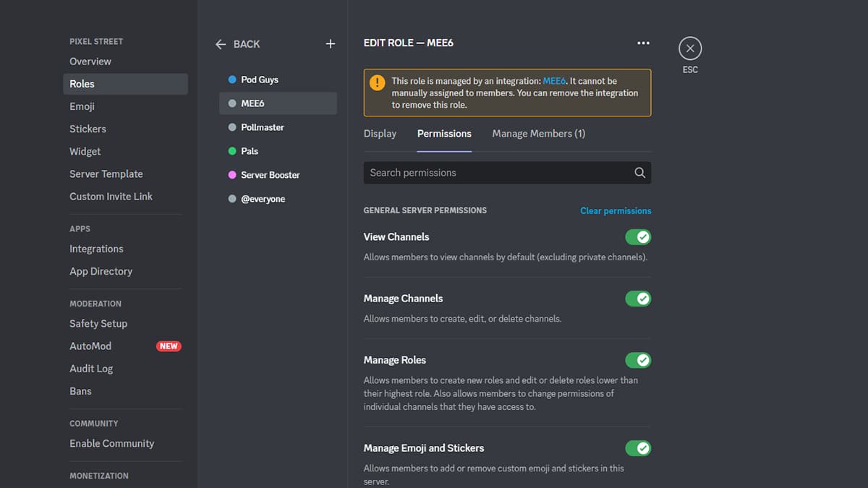Open the AutoMod moderation settings
The height and width of the screenshot is (488, 868).
[x=90, y=346]
